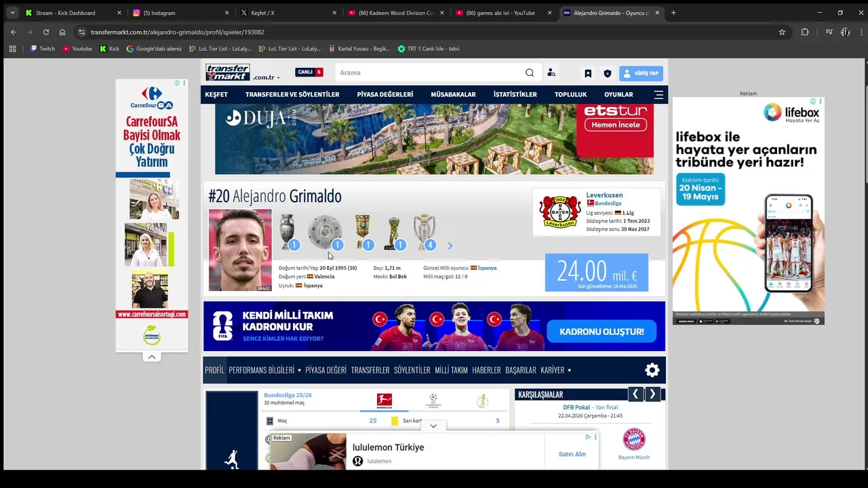The height and width of the screenshot is (488, 868).
Task: Open the bookmark watchlist icon
Action: click(588, 73)
